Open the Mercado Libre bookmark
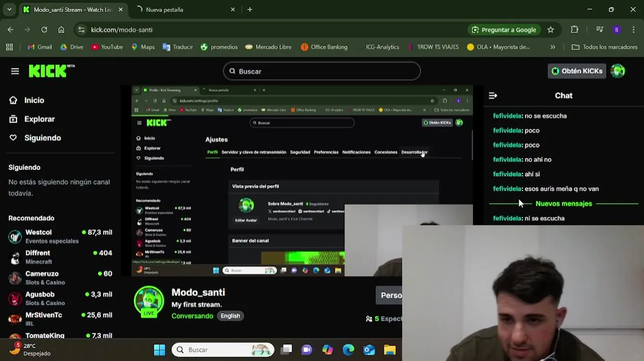 (x=268, y=47)
